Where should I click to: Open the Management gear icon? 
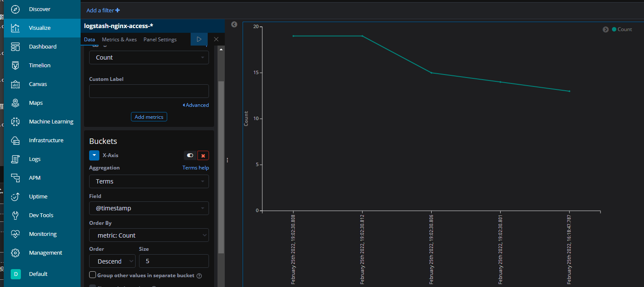(15, 253)
